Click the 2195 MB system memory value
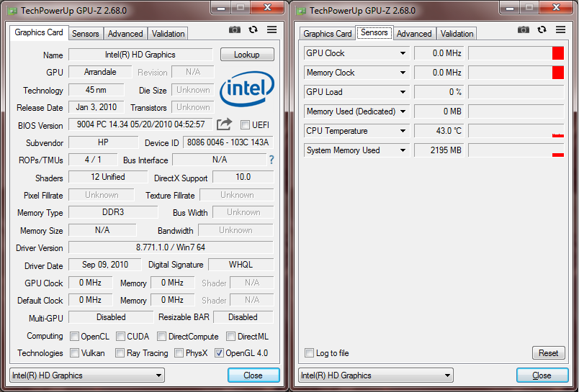This screenshot has height=392, width=579. pos(439,150)
